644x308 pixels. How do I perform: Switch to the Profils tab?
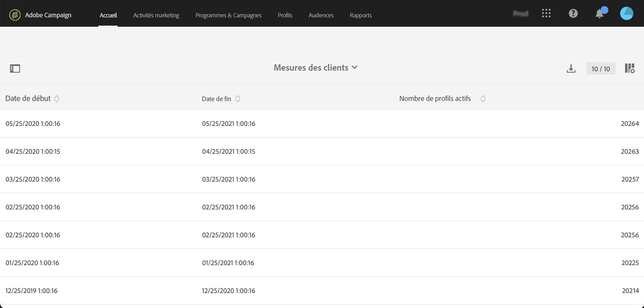tap(285, 15)
